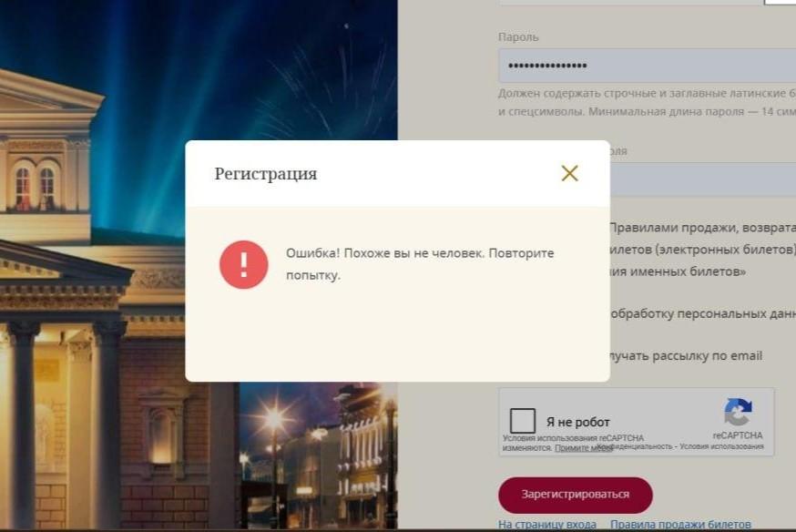796x532 pixels.
Task: Submit with the Зарегистрироваться button
Action: point(576,495)
